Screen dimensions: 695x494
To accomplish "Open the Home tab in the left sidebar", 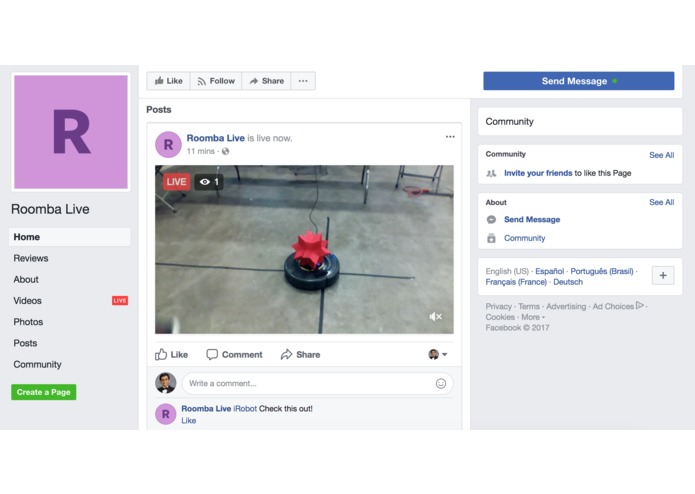I will (70, 237).
